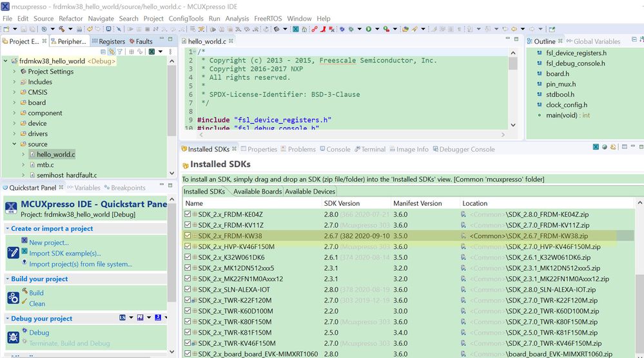The height and width of the screenshot is (358, 644).
Task: Click the export/share icon at toolbar end
Action: 552,29
